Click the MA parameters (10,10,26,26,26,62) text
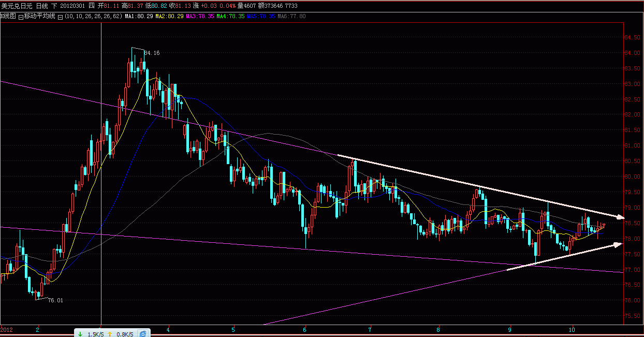The width and height of the screenshot is (644, 337). pyautogui.click(x=93, y=16)
